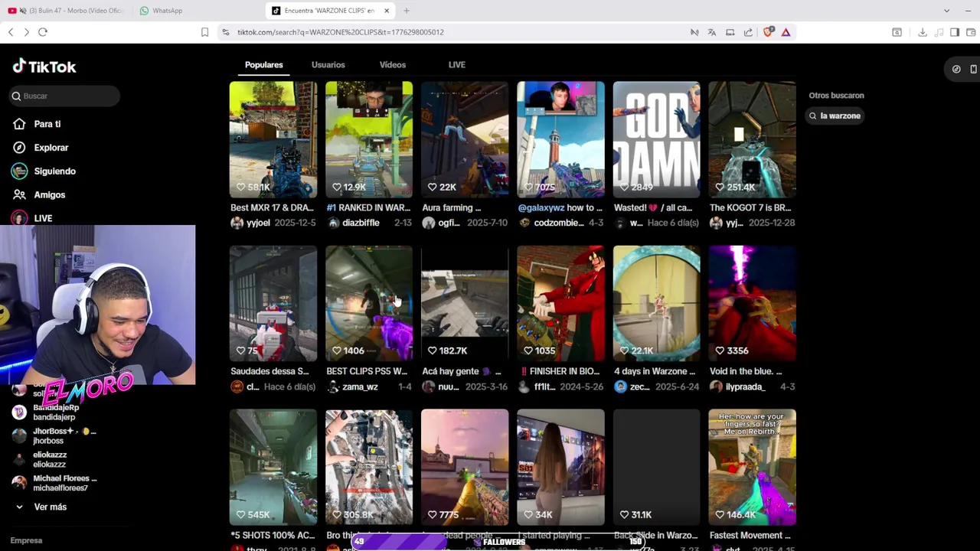Toggle the browser sidebar panel
Viewport: 980px width, 551px height.
pyautogui.click(x=955, y=32)
